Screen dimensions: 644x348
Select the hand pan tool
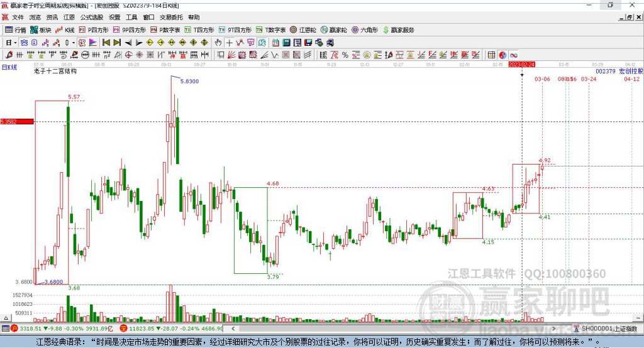click(218, 43)
